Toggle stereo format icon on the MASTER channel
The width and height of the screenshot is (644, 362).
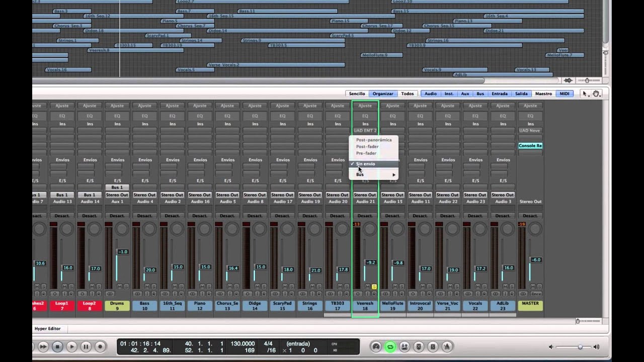523,294
